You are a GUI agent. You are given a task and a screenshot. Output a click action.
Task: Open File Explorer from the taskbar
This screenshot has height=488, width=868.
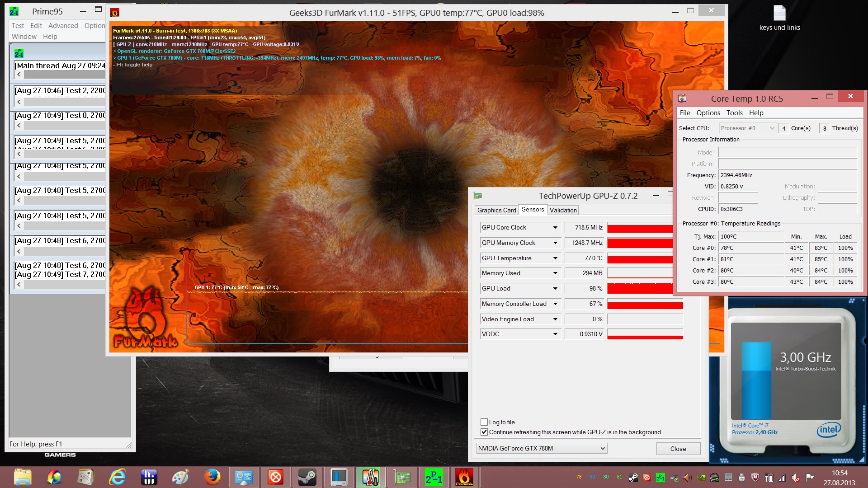click(x=23, y=477)
